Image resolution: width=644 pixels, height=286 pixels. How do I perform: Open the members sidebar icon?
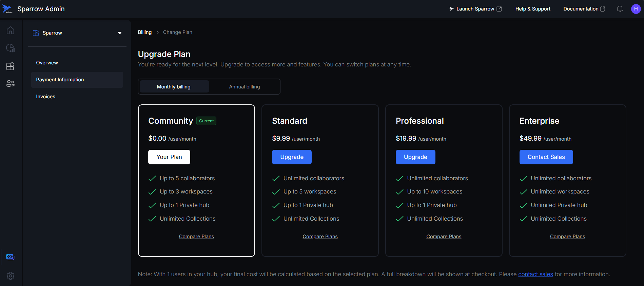coord(11,83)
